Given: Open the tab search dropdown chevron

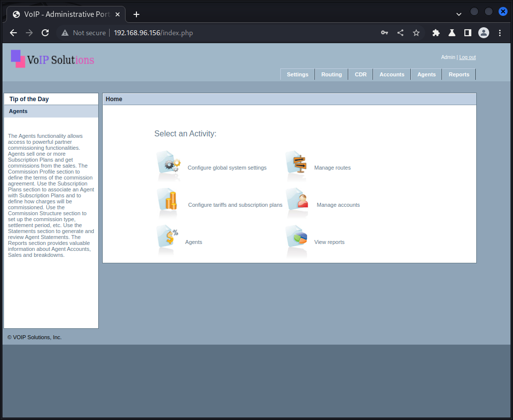Looking at the screenshot, I should pyautogui.click(x=459, y=14).
